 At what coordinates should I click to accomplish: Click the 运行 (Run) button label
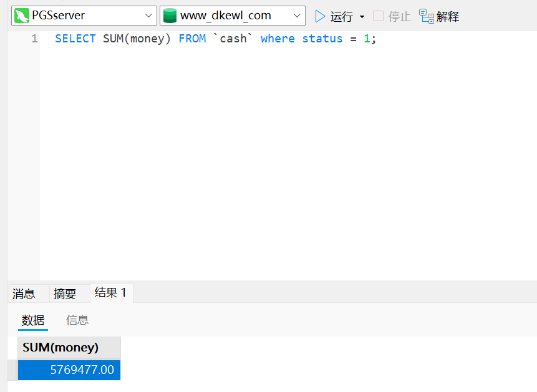point(341,16)
